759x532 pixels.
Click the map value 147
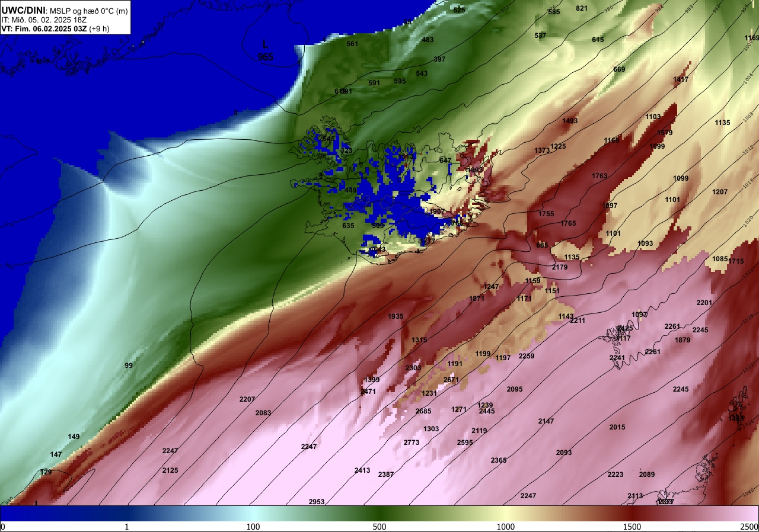56,454
